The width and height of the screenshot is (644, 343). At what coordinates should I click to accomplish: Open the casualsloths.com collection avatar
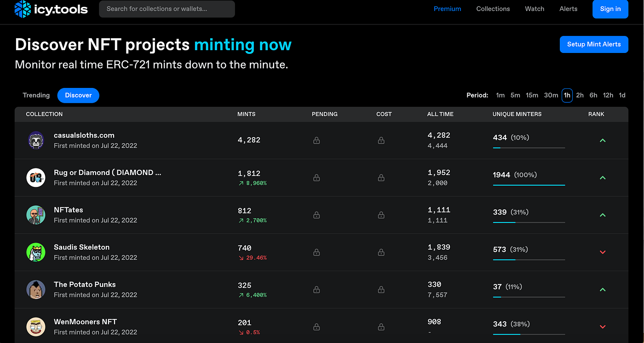36,140
